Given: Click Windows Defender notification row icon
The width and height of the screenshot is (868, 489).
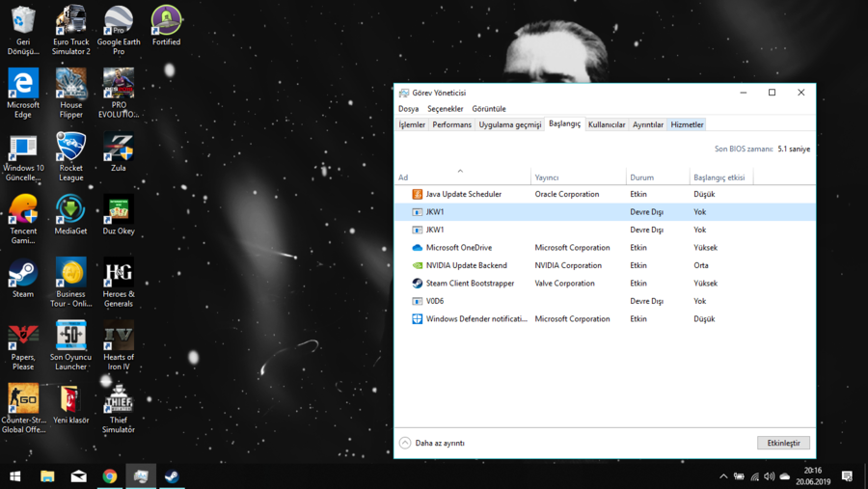Looking at the screenshot, I should coord(417,319).
